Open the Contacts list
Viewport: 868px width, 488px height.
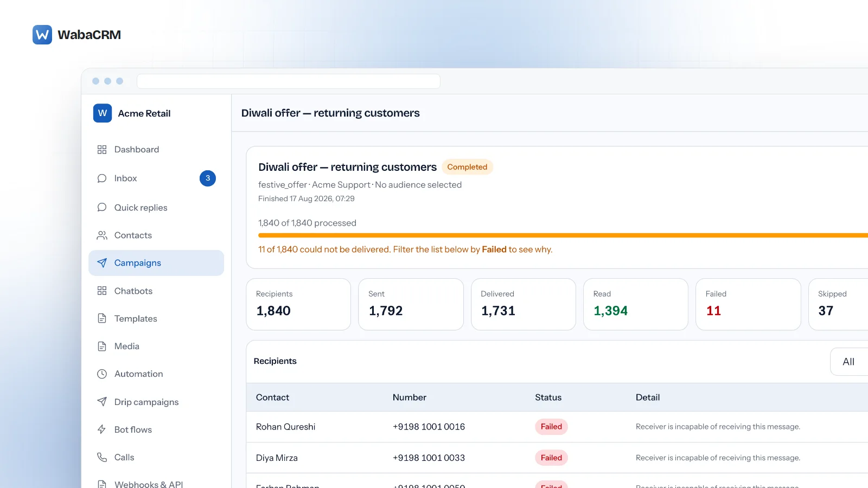(156, 235)
